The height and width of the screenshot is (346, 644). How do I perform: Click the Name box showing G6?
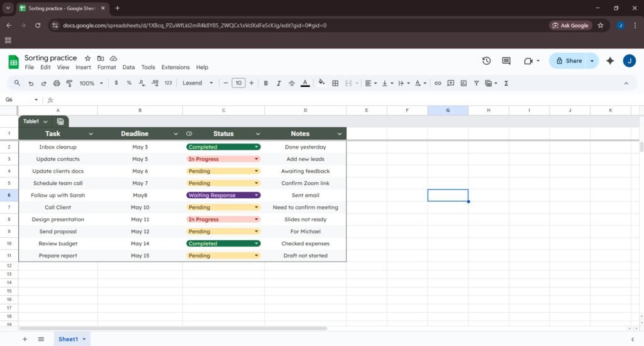[x=19, y=100]
